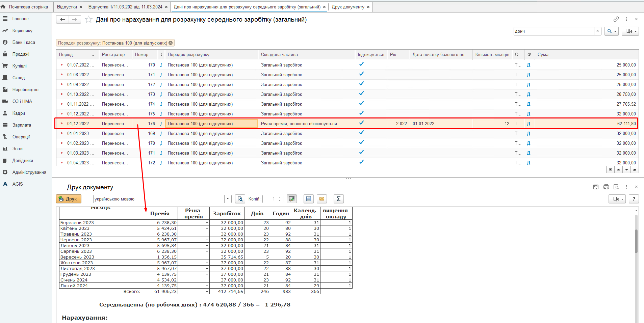Click the 'Копій' number input field
The image size is (644, 323).
pos(269,199)
